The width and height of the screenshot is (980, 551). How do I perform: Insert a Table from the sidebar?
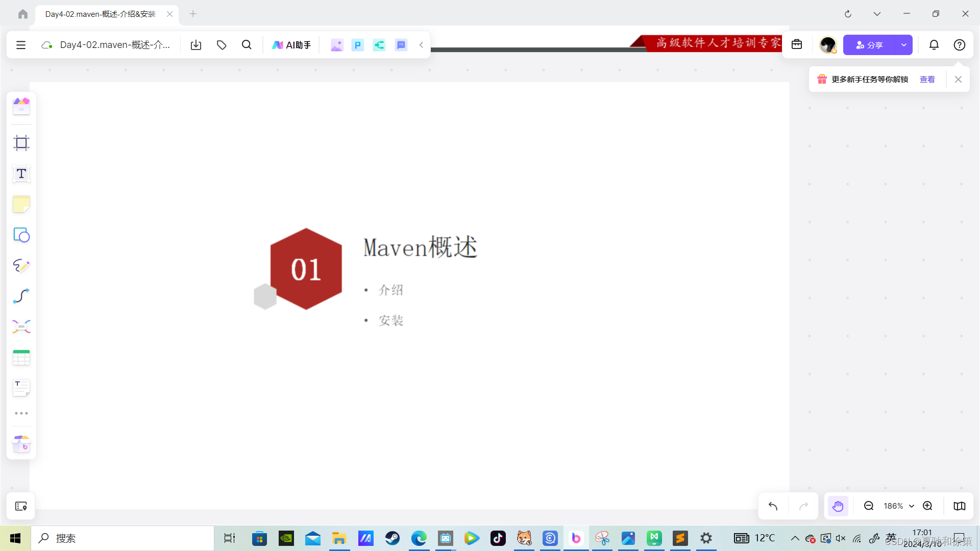click(x=21, y=358)
